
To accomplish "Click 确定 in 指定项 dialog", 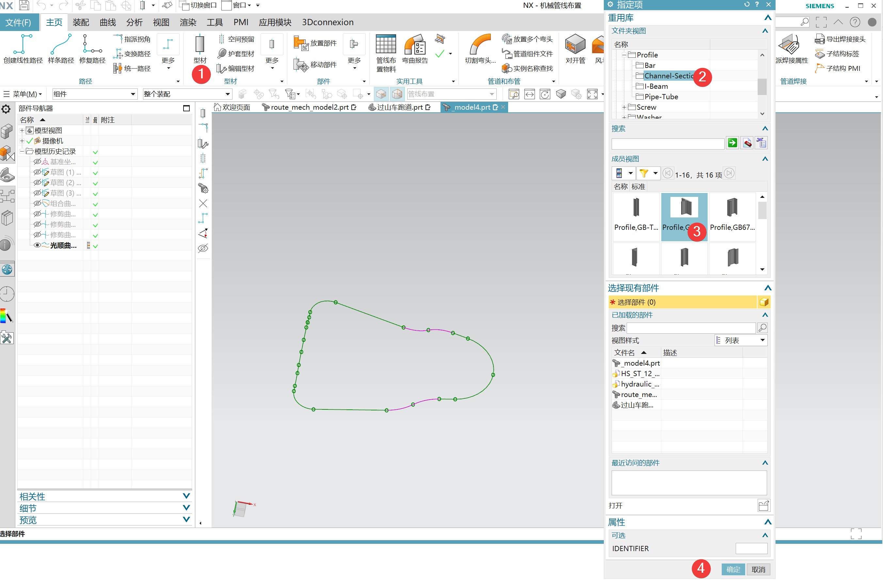I will coord(733,569).
